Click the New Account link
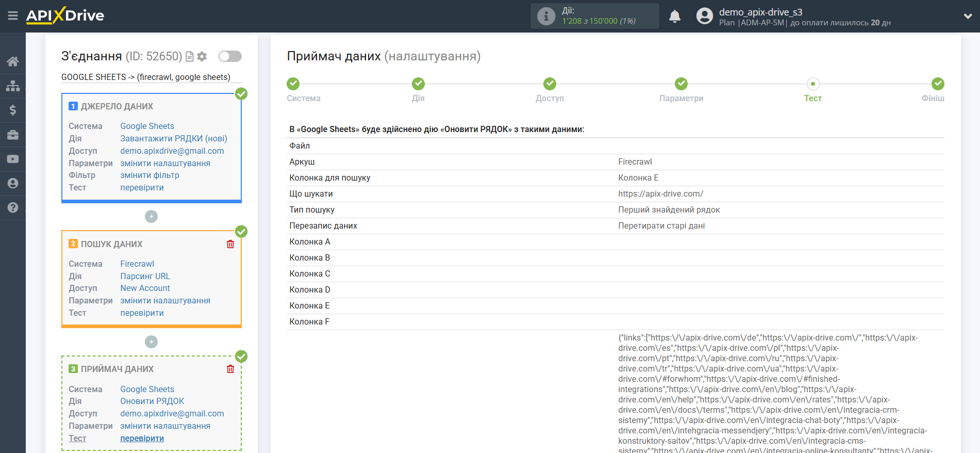This screenshot has height=453, width=980. coord(145,288)
